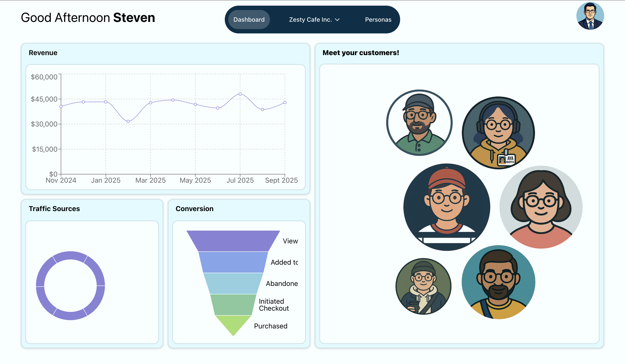Open the persona with the pink sweater
Image resolution: width=625 pixels, height=364 pixels.
click(x=541, y=207)
